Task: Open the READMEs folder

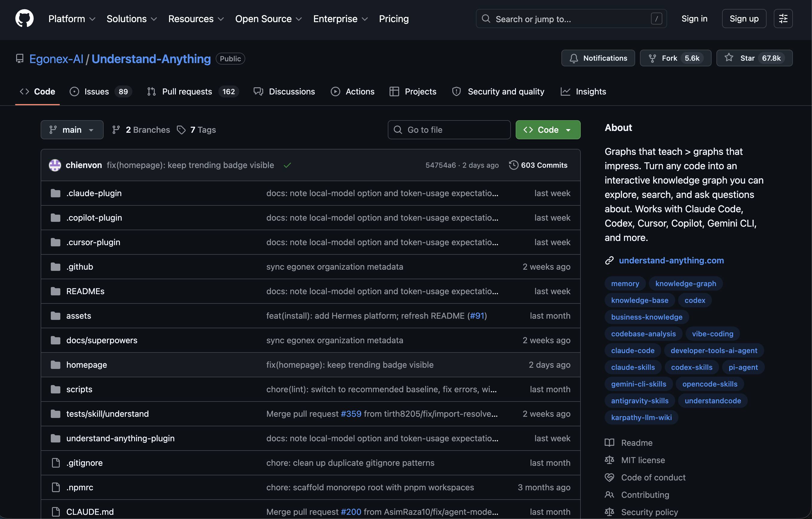Action: coord(85,291)
